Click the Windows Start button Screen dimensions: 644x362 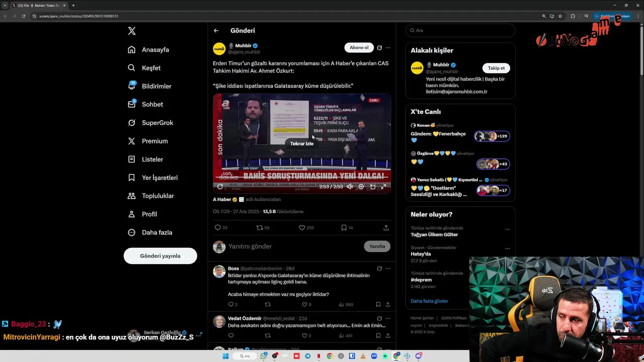tap(225, 356)
